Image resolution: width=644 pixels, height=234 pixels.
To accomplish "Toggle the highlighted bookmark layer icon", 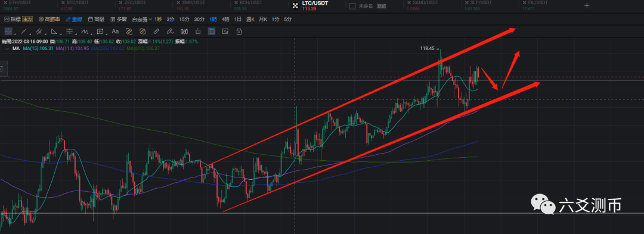I will click(x=212, y=31).
